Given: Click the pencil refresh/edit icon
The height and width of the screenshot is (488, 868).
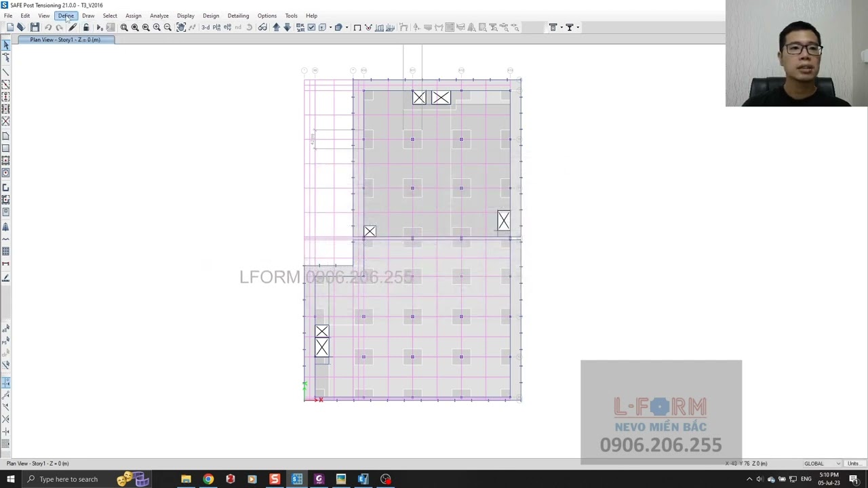Looking at the screenshot, I should pyautogui.click(x=73, y=27).
